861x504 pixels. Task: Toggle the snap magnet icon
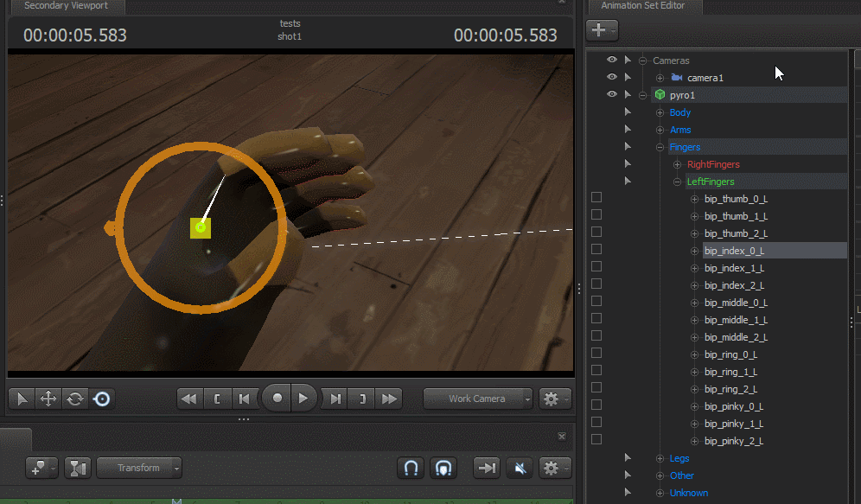tap(411, 468)
